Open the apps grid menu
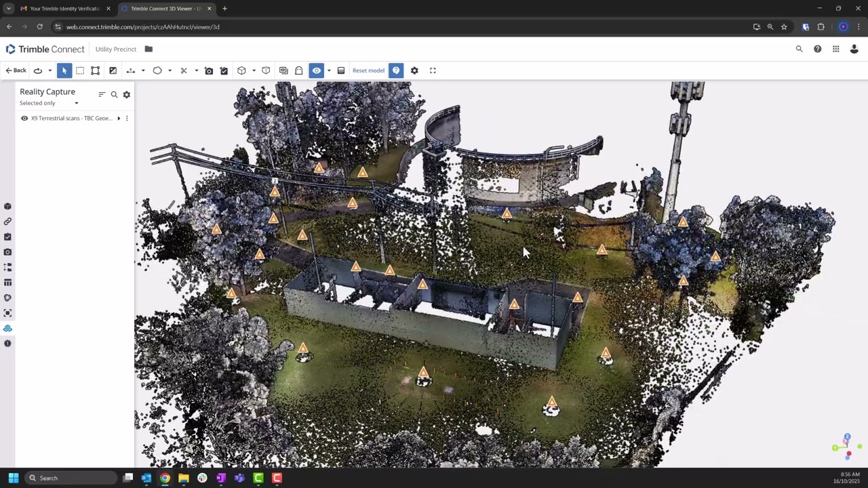 835,49
